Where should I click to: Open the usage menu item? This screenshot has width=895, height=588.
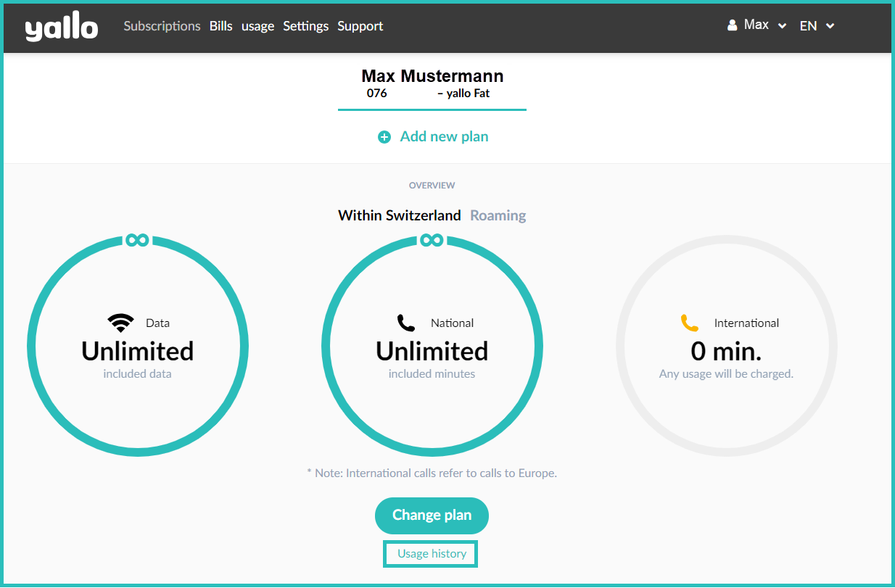click(258, 26)
